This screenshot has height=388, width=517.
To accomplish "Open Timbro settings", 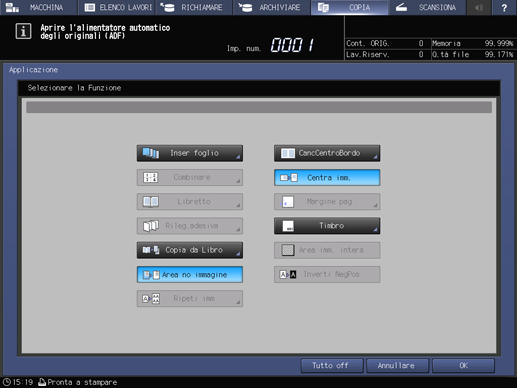I will click(x=327, y=226).
